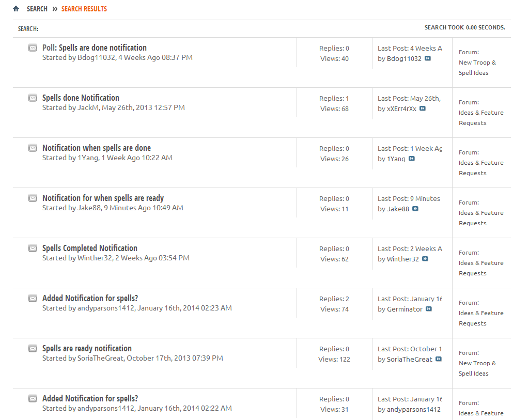513x420 pixels.
Task: Click go-to-last-post icon beside SoriaTheGreat
Action: click(439, 360)
